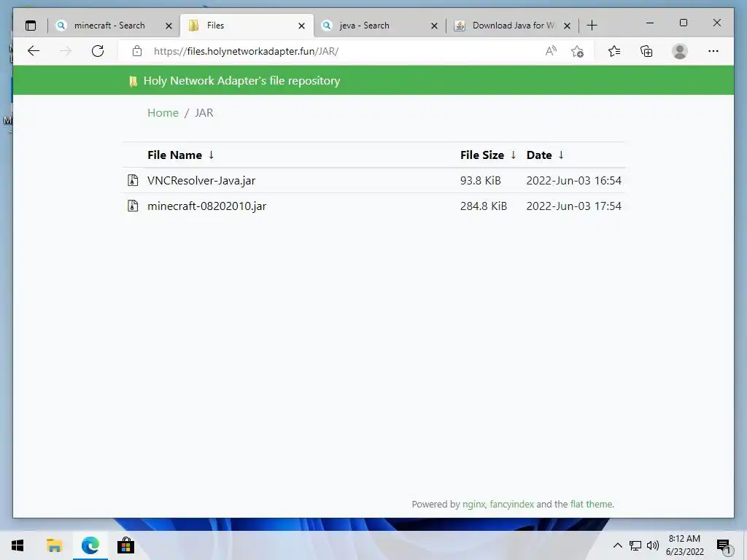Sort by Date column header
The image size is (747, 560).
[x=539, y=155]
